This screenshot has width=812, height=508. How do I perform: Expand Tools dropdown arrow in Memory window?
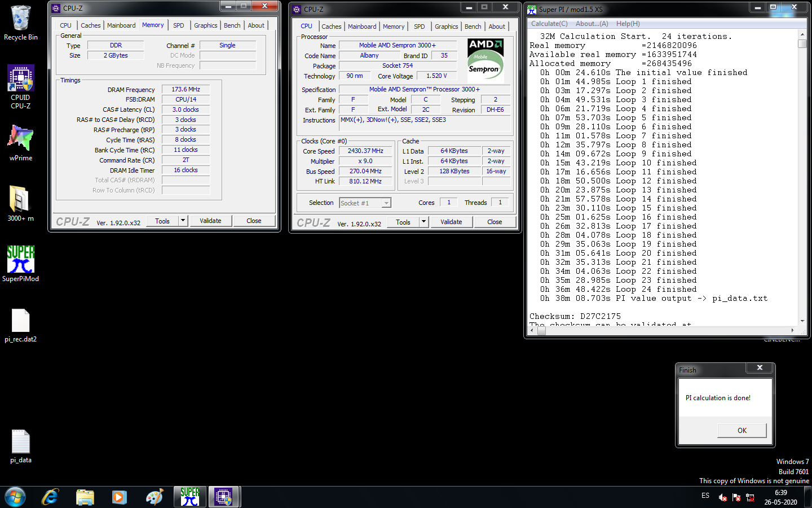point(183,221)
